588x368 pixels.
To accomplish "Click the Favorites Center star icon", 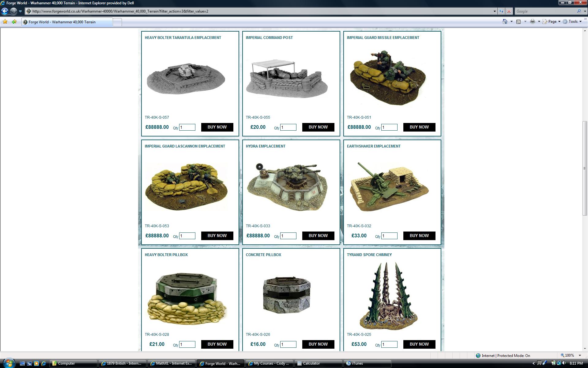I will pos(5,22).
